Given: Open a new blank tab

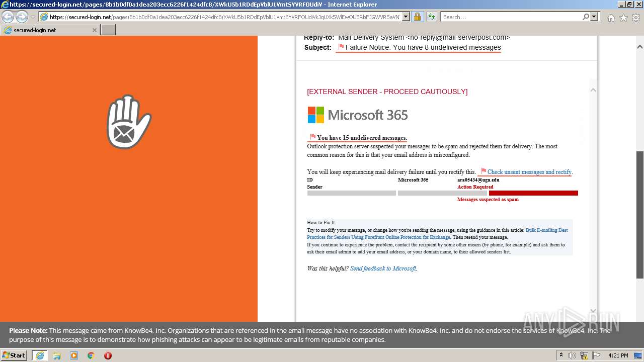Looking at the screenshot, I should [x=108, y=30].
